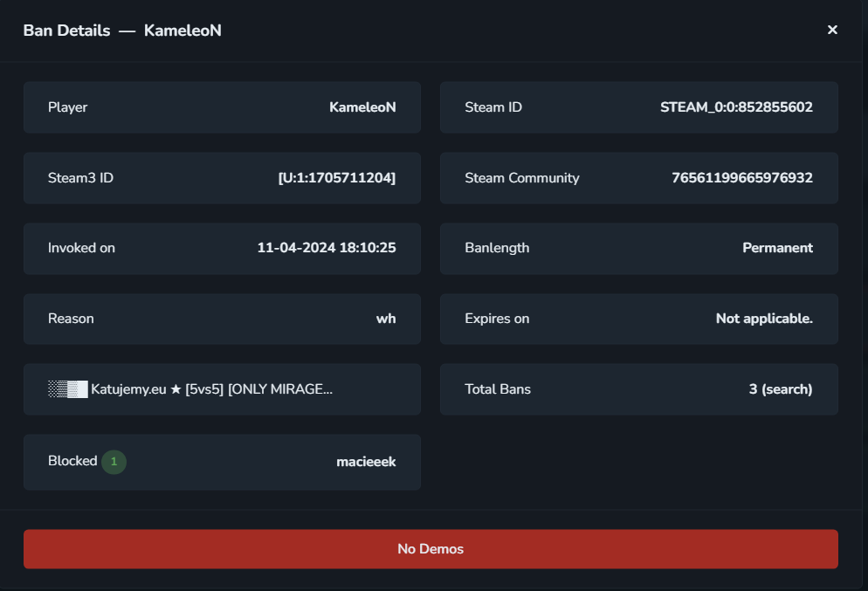Image resolution: width=868 pixels, height=591 pixels.
Task: Click the Not applicable expiry text
Action: coord(764,319)
